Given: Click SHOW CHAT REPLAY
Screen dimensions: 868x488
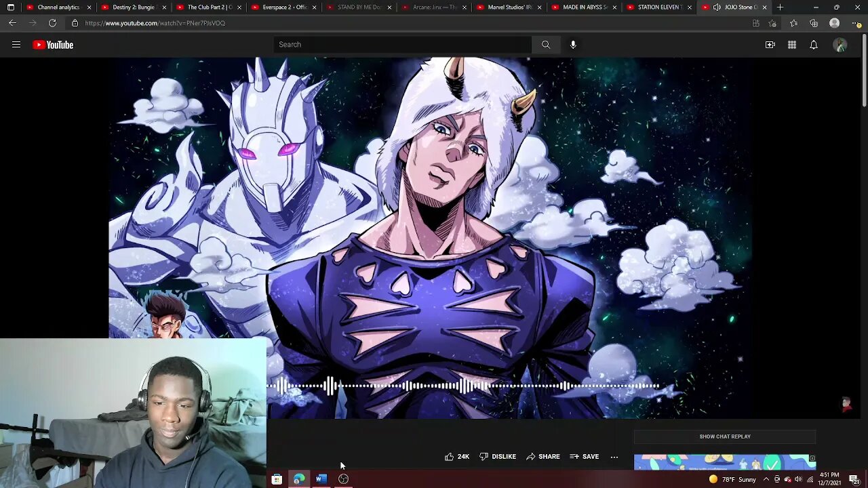Looking at the screenshot, I should click(x=725, y=436).
